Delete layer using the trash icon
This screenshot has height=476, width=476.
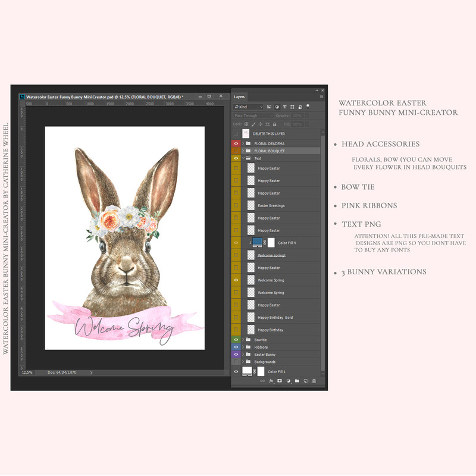(314, 381)
